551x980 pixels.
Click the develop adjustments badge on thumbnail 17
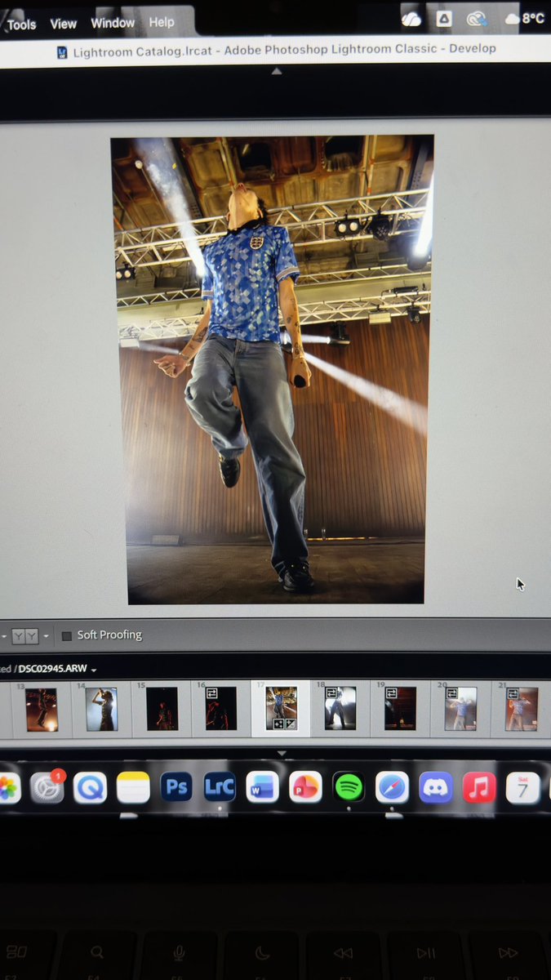(x=291, y=724)
